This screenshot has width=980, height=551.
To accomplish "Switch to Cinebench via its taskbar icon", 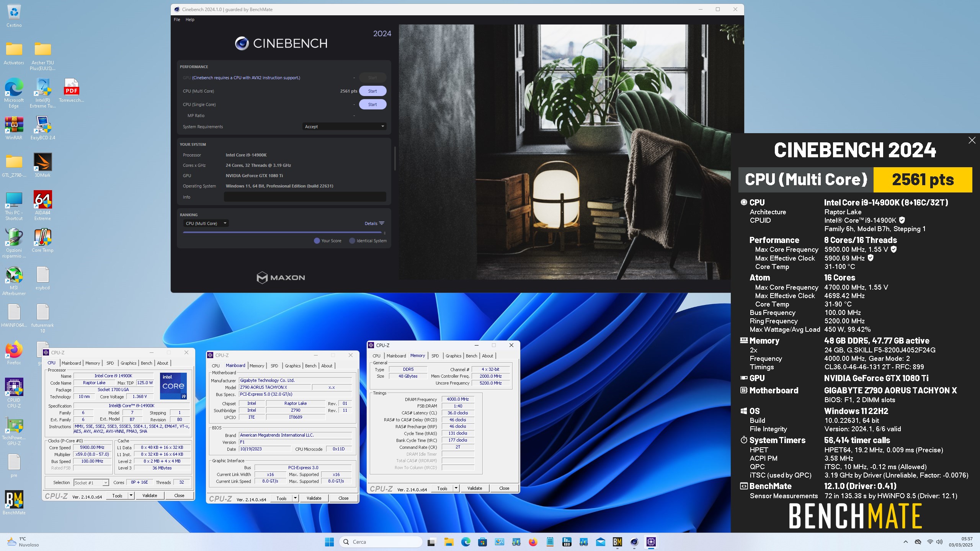I will point(634,542).
